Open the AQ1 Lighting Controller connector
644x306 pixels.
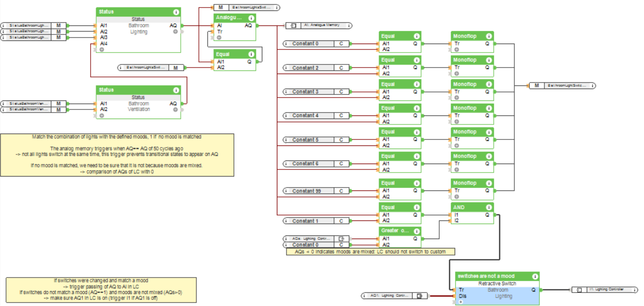pos(420,296)
